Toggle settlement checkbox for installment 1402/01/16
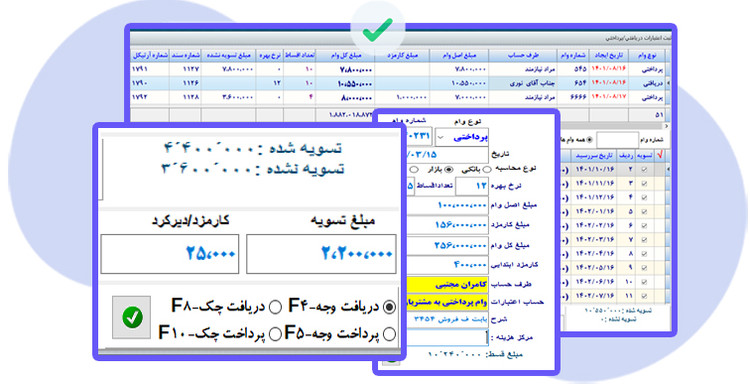 (x=644, y=211)
